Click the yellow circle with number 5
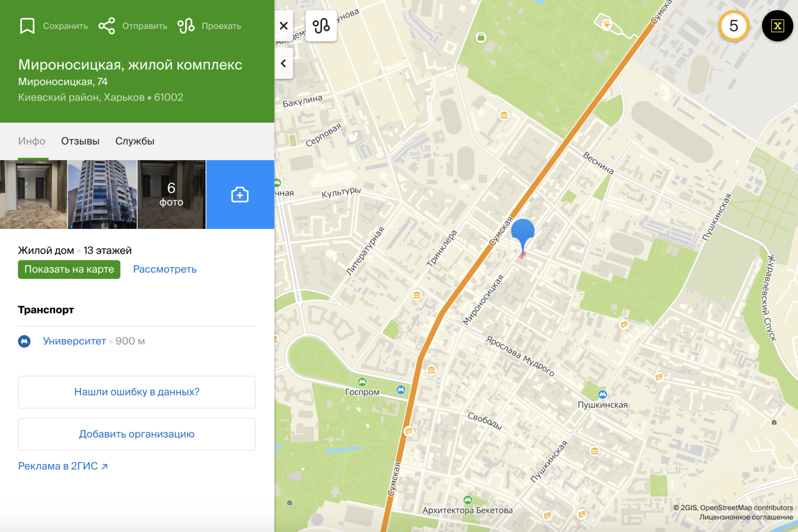Image resolution: width=798 pixels, height=532 pixels. click(x=733, y=26)
